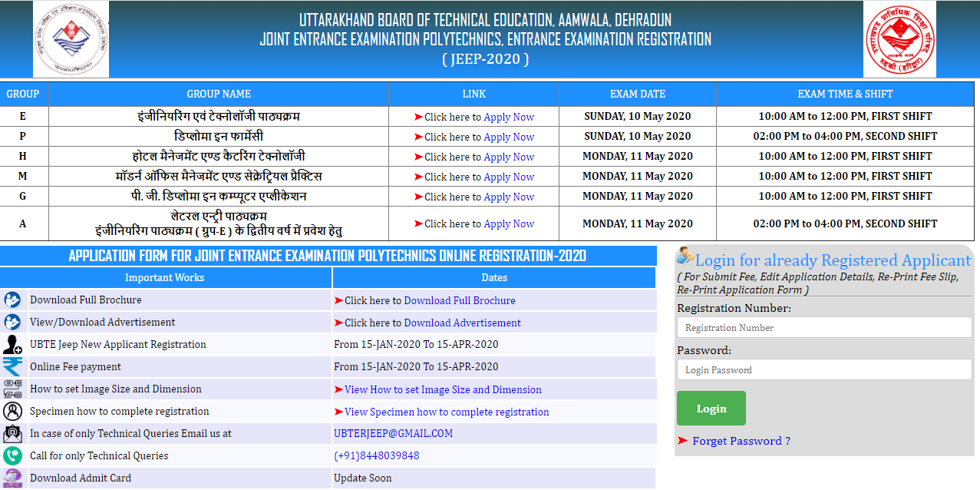Click SUNDAY, 10 May 2020 in Group E row
Image resolution: width=980 pixels, height=490 pixels.
[638, 116]
